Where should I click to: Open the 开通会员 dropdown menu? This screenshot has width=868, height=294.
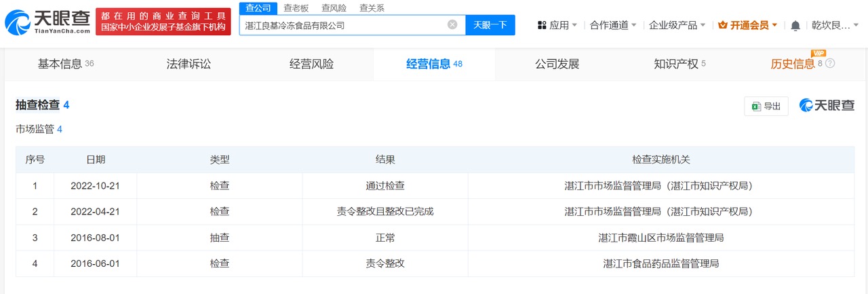click(x=748, y=25)
